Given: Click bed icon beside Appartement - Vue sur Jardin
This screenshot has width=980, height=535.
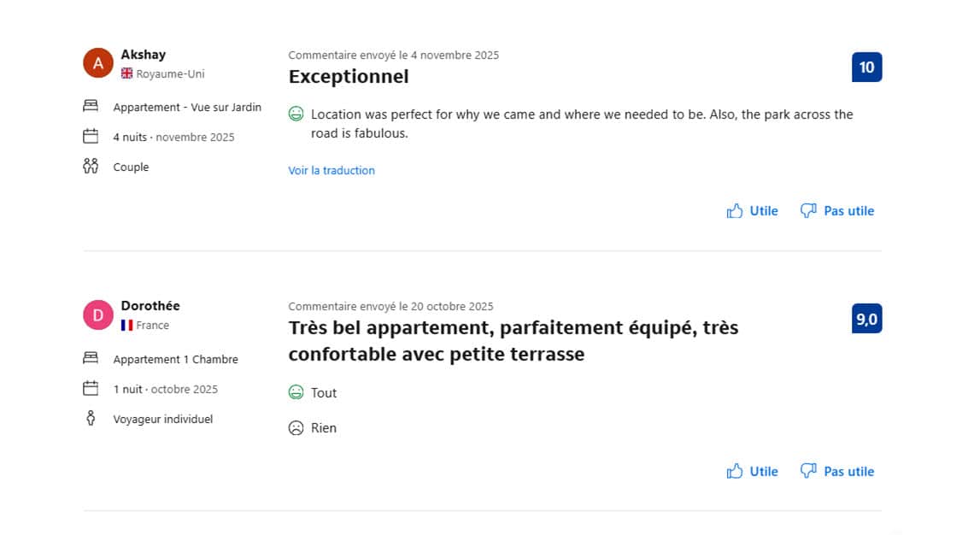Looking at the screenshot, I should [x=91, y=107].
